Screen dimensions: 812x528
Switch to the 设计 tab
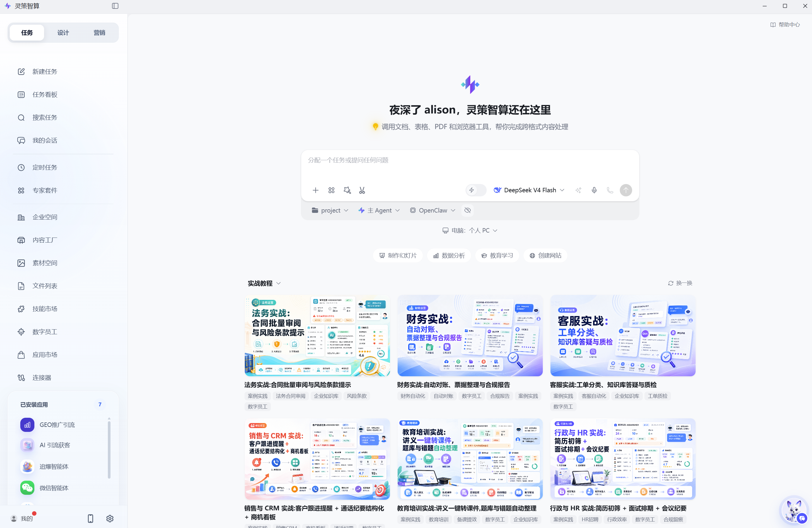(x=63, y=33)
